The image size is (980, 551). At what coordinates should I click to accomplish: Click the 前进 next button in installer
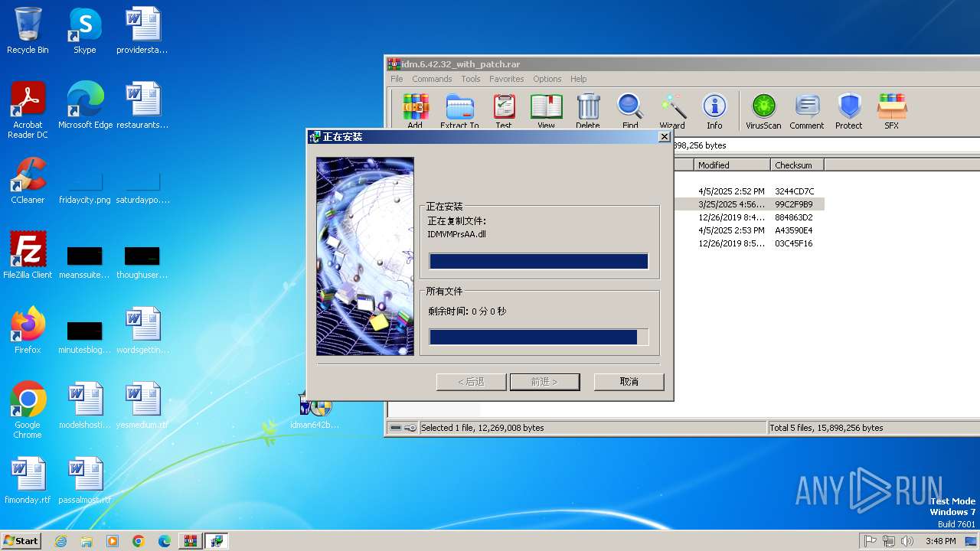coord(544,381)
